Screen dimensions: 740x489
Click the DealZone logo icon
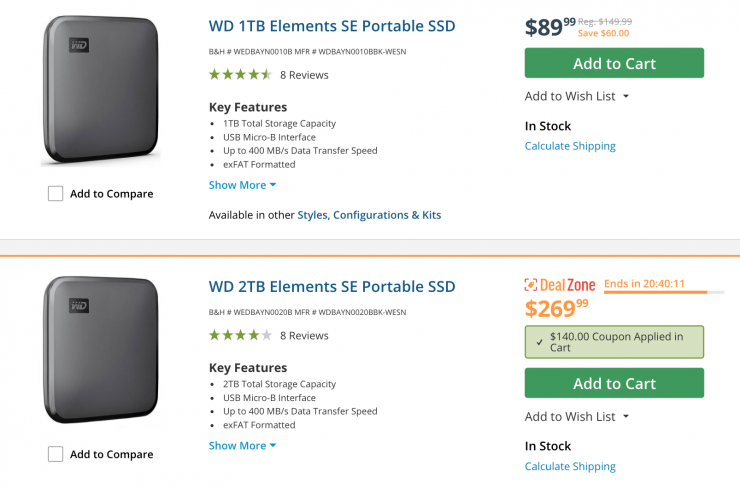533,285
